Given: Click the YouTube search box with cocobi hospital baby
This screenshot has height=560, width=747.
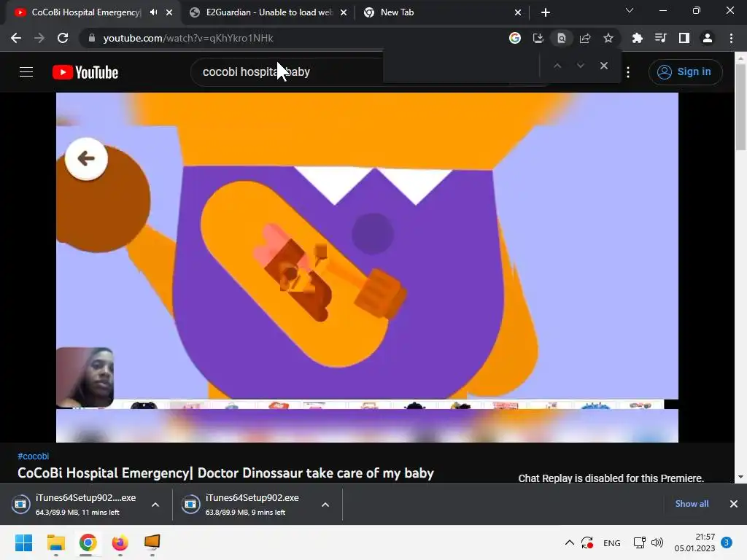Looking at the screenshot, I should pyautogui.click(x=286, y=72).
